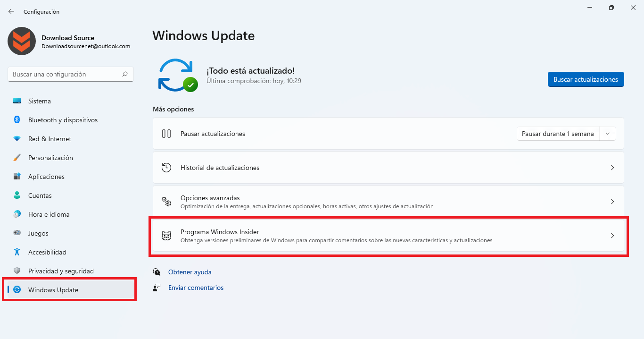Select Windows Update in sidebar

(x=71, y=290)
